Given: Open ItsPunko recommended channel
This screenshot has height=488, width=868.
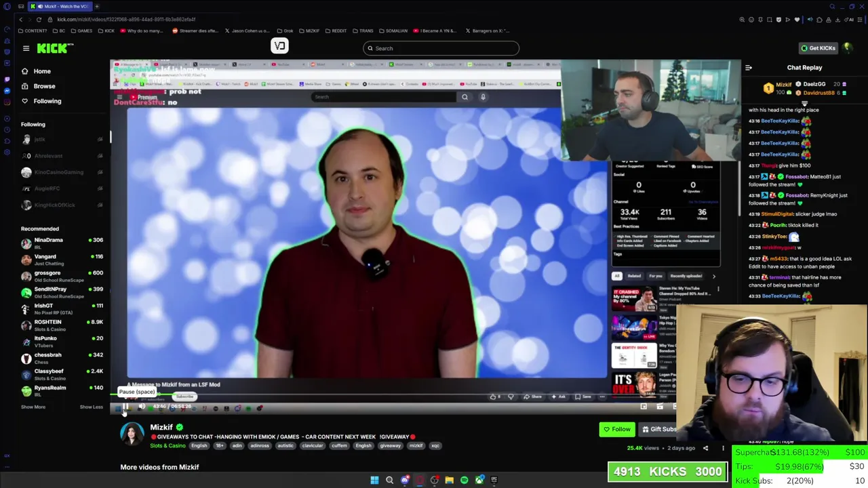Looking at the screenshot, I should (62, 342).
